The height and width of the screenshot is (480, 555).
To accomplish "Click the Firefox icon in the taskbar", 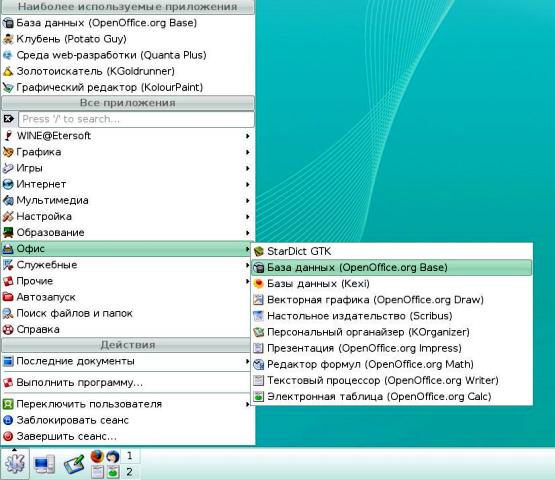I will tap(97, 456).
